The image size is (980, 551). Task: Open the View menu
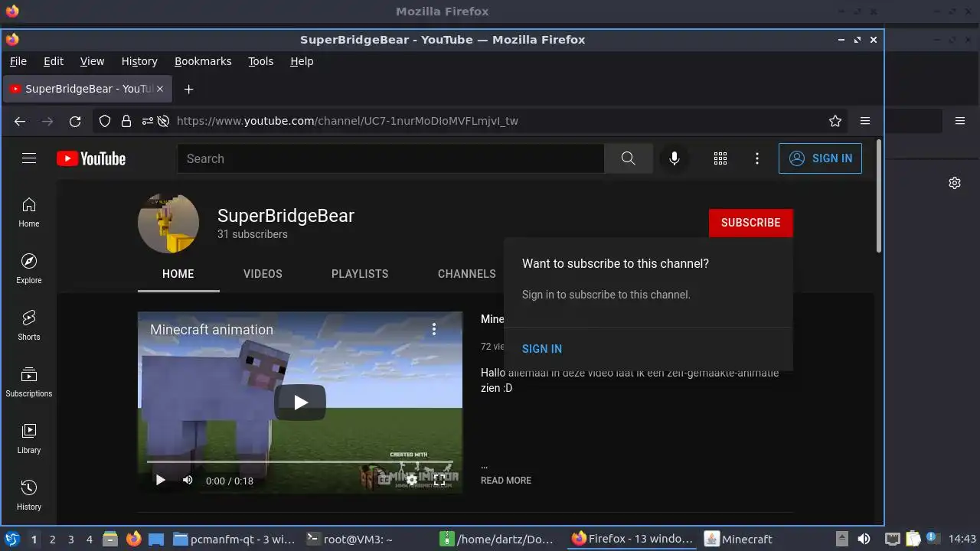(x=92, y=61)
